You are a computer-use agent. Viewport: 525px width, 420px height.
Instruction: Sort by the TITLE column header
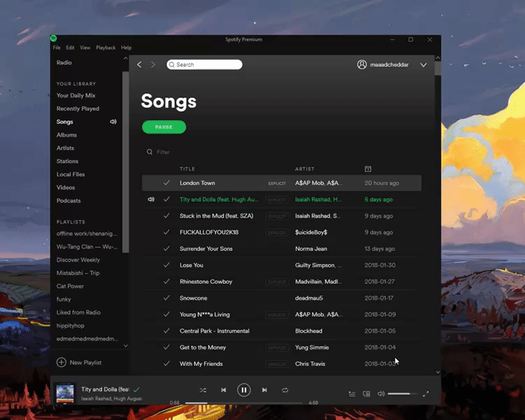click(x=187, y=169)
